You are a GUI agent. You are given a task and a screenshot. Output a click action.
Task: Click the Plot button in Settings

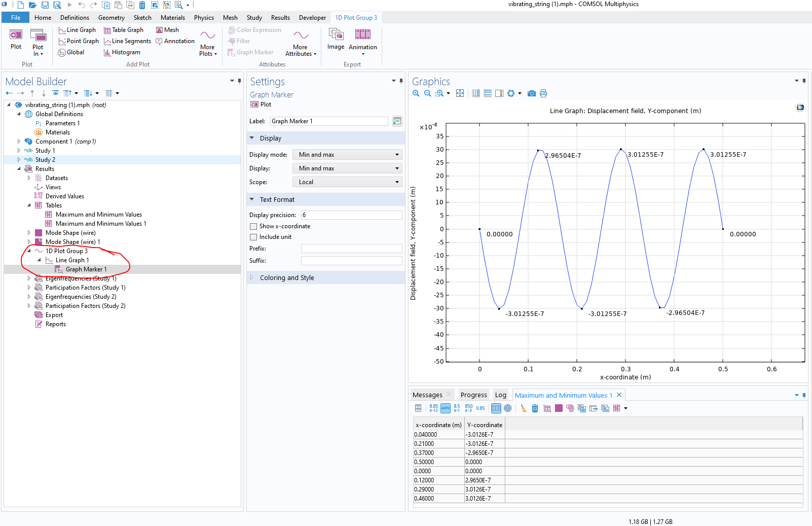261,104
